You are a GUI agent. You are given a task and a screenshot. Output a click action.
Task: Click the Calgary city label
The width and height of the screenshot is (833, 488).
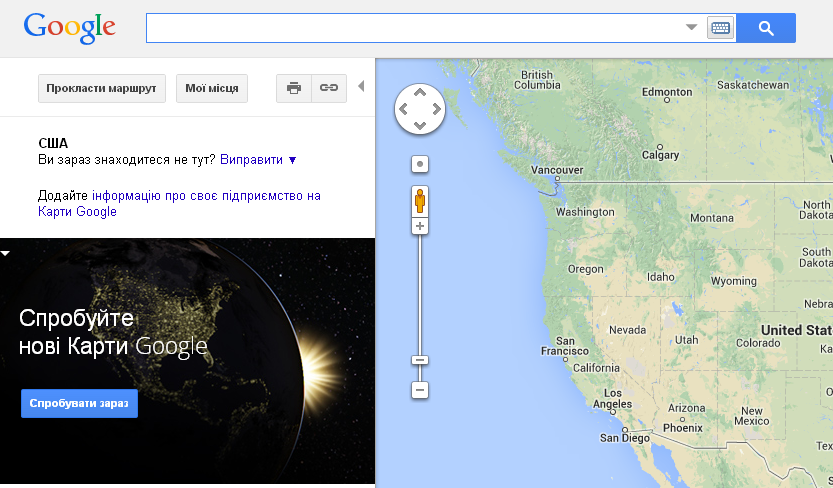tap(660, 155)
